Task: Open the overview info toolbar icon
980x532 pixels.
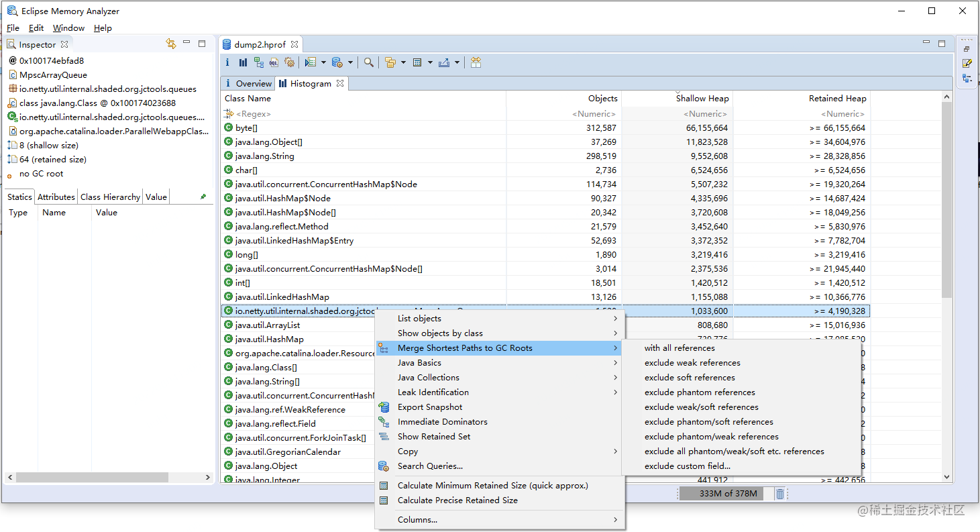Action: point(227,62)
